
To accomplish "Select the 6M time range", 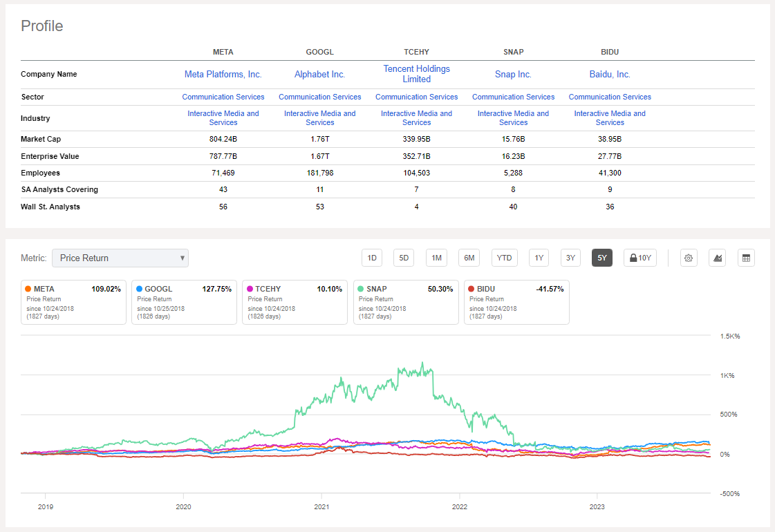I will tap(469, 258).
